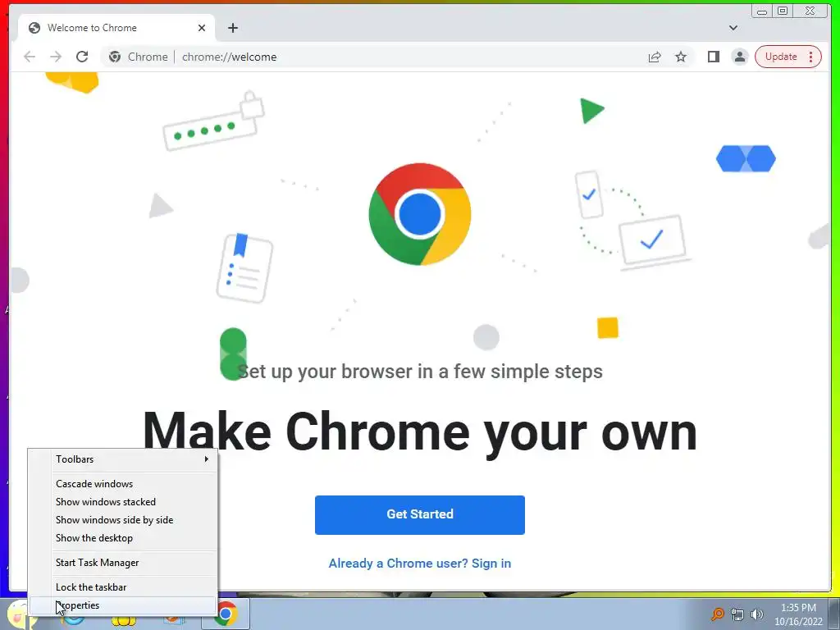This screenshot has height=630, width=840.
Task: Choose Start Task Manager
Action: (x=123, y=563)
